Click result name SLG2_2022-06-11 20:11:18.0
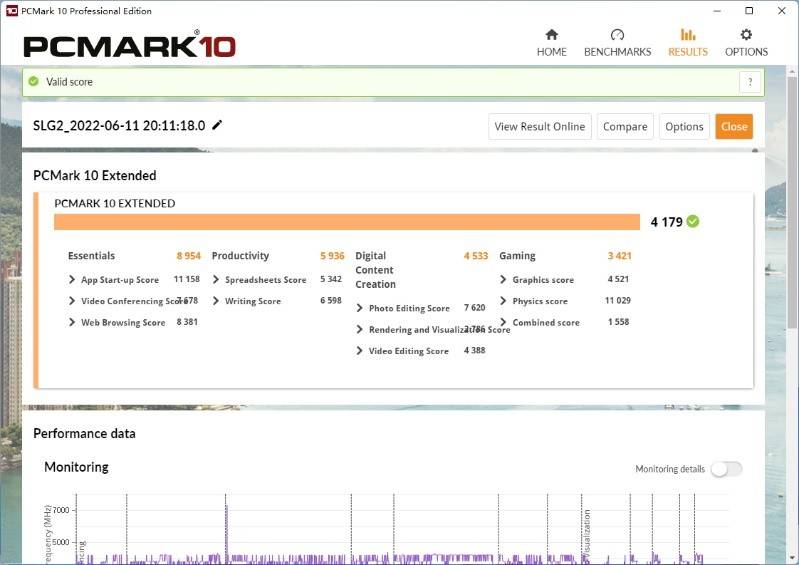Screen dimensions: 799x565 [x=119, y=125]
